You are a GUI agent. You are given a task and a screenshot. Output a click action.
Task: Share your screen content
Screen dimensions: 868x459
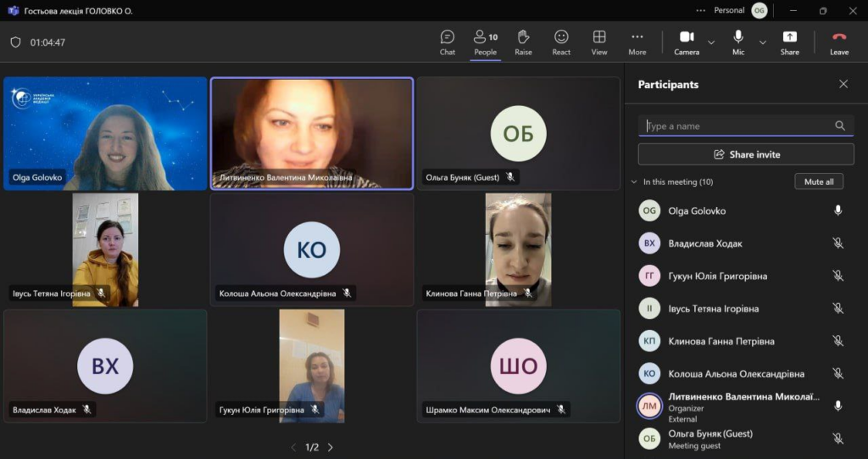[x=789, y=42]
